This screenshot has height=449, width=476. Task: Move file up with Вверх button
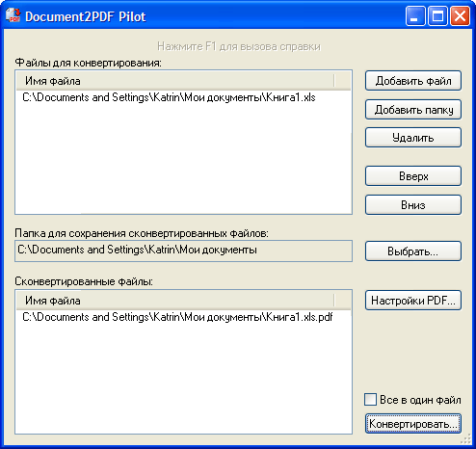pyautogui.click(x=413, y=176)
